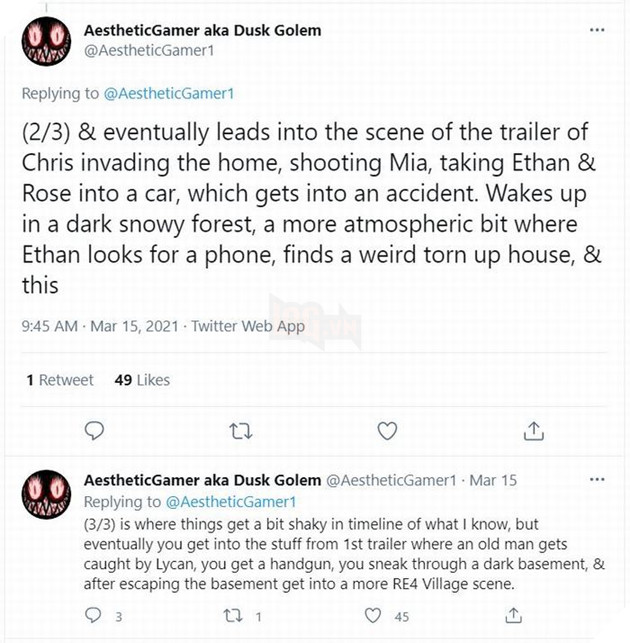Open AestheticGamer aka Dusk Golem profile name
Screen dimensions: 630x643
point(203,30)
